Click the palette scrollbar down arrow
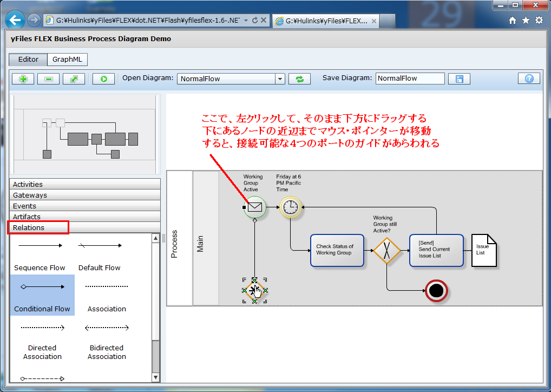The image size is (551, 392). [156, 377]
